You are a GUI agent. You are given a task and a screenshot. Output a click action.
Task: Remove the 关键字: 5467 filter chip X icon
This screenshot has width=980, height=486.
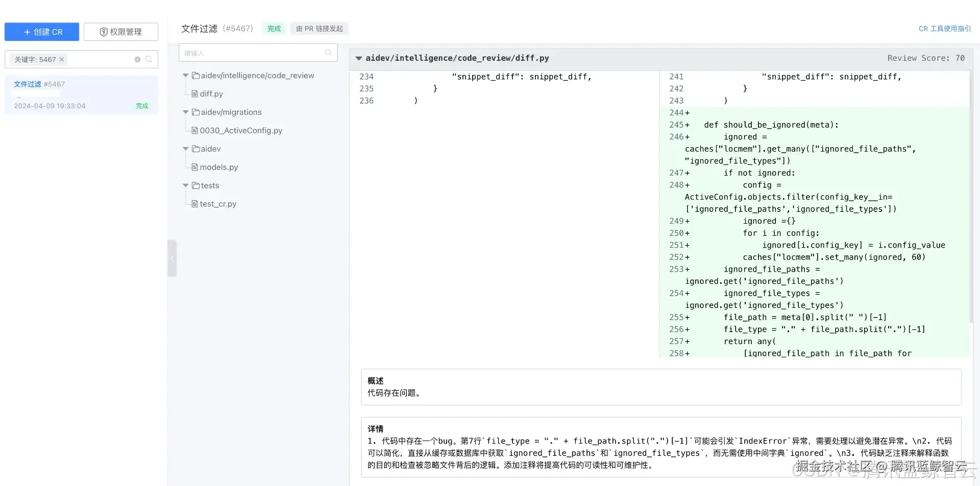[x=61, y=59]
